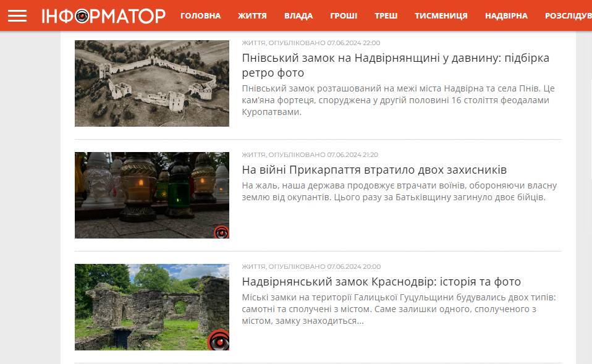592x364 pixels.
Task: Go to the Влада section
Action: tap(298, 16)
